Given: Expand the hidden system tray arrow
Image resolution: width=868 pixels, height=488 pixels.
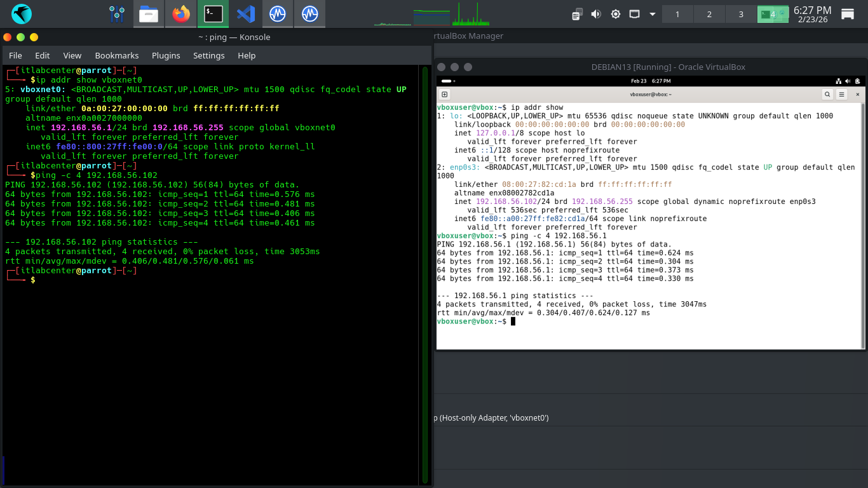Looking at the screenshot, I should click(652, 14).
